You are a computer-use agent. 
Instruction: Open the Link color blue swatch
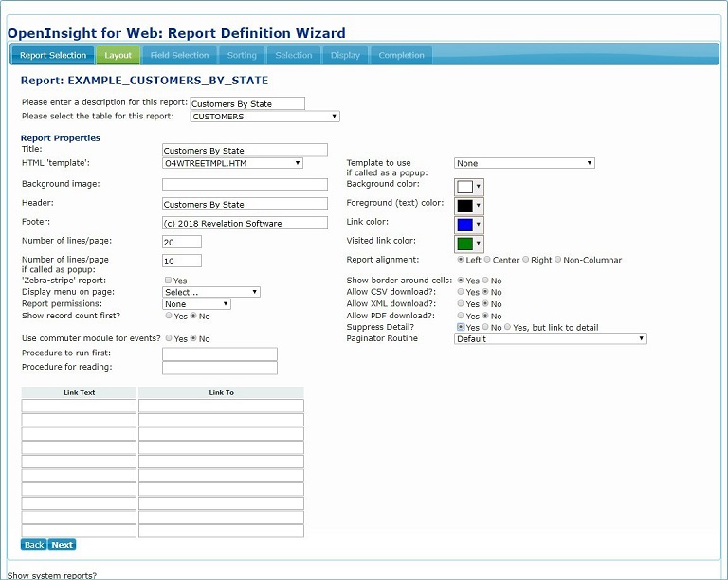469,225
